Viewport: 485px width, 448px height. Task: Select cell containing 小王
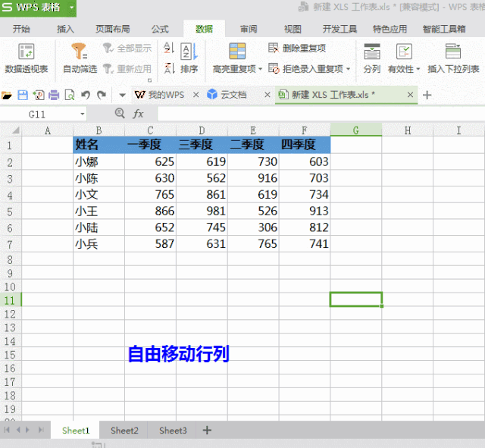[x=99, y=211]
